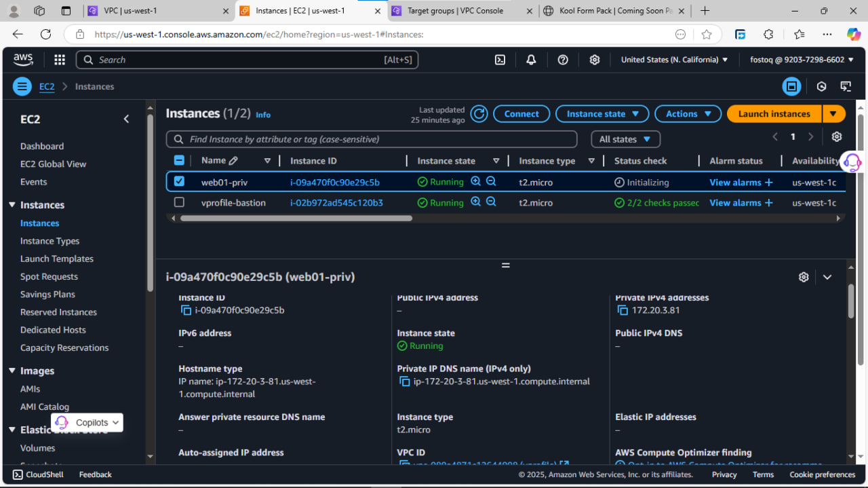Focus the AWS console Search box

(x=247, y=60)
